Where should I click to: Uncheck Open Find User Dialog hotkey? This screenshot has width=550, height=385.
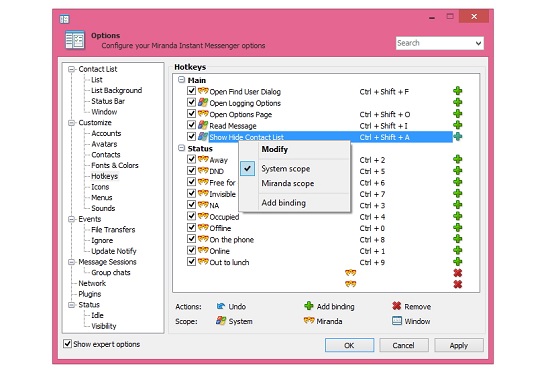click(x=191, y=91)
